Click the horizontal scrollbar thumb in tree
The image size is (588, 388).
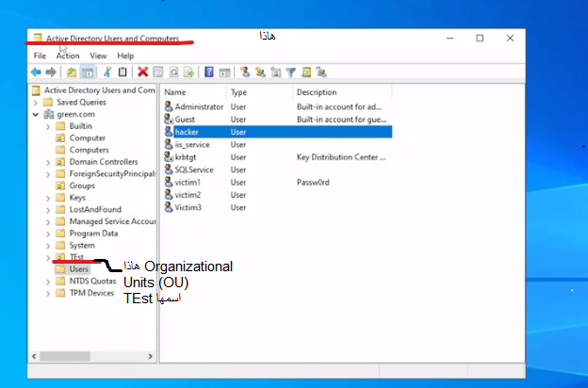pyautogui.click(x=65, y=356)
